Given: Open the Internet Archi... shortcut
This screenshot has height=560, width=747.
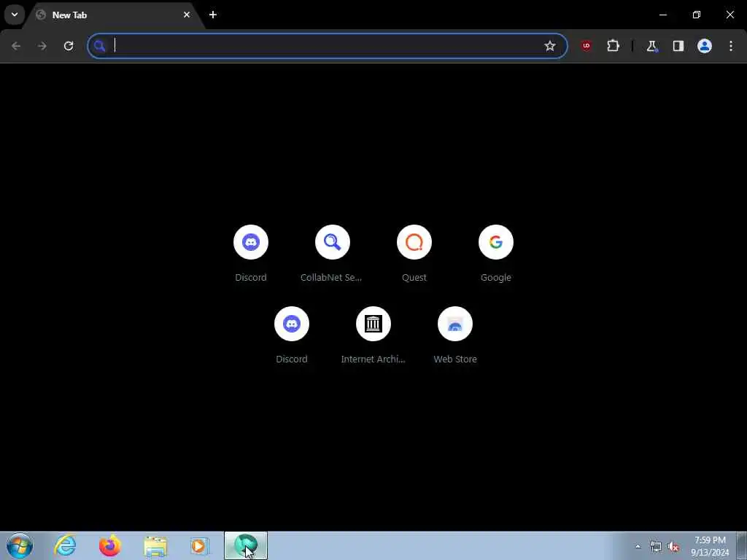Looking at the screenshot, I should [373, 335].
